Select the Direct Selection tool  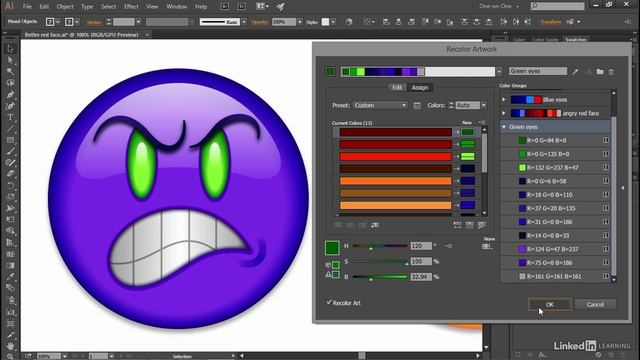coord(10,60)
